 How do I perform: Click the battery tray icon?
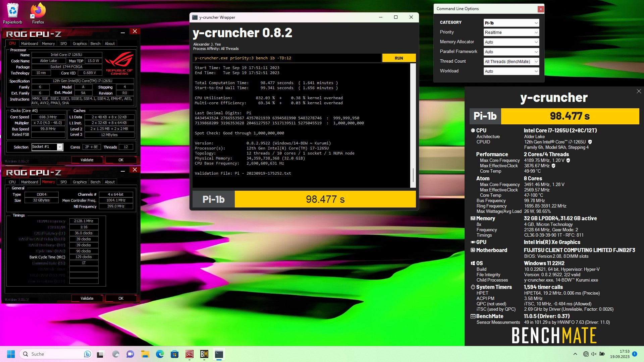click(x=602, y=354)
